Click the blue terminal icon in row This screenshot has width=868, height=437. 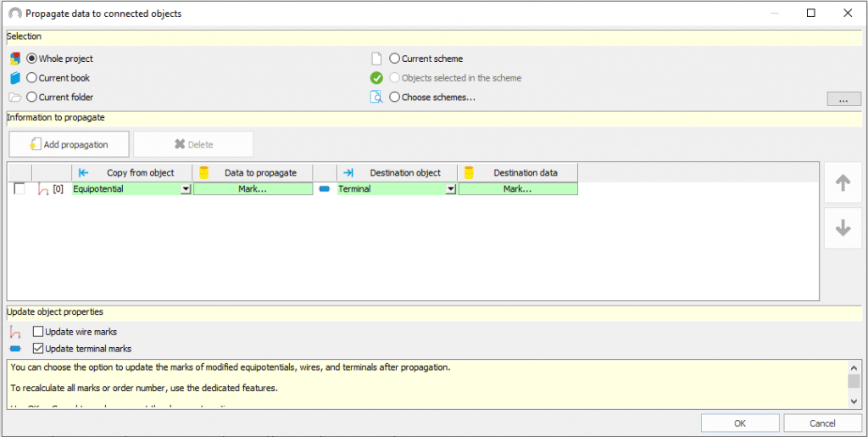pyautogui.click(x=325, y=190)
